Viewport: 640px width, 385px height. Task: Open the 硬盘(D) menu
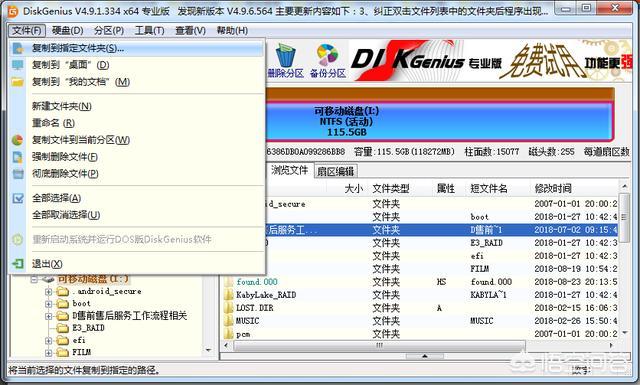point(67,31)
